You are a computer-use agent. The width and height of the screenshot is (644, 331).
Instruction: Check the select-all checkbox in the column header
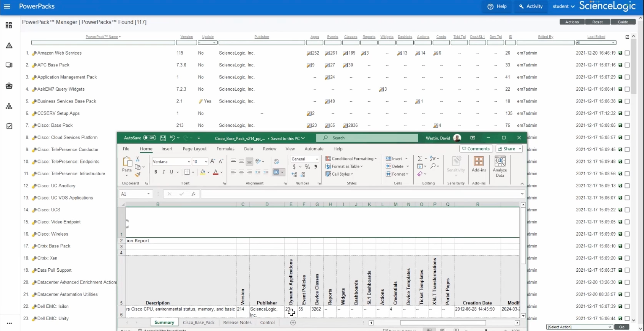click(627, 37)
